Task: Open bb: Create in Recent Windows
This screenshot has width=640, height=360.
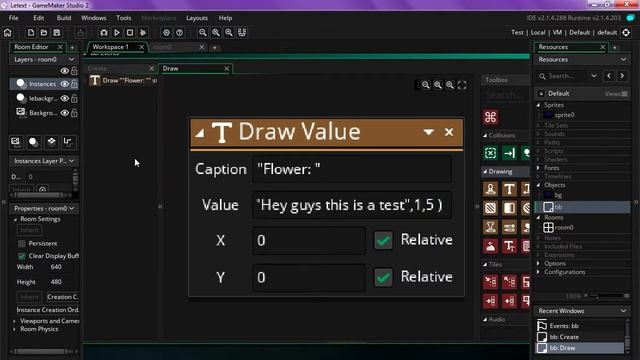Action: click(564, 337)
